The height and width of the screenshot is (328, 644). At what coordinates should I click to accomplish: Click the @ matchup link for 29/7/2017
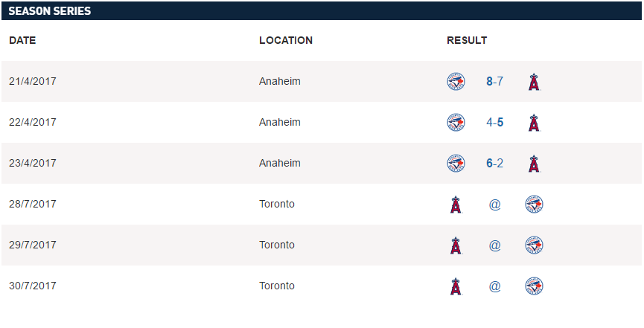click(x=494, y=245)
